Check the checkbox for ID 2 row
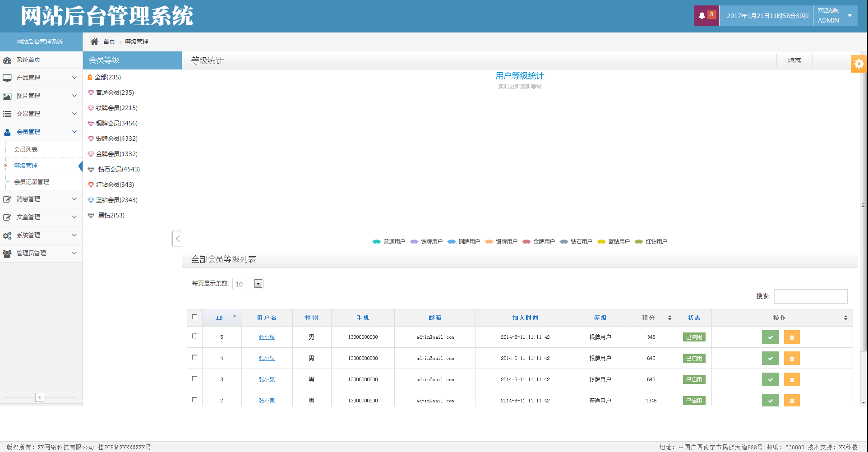This screenshot has height=452, width=868. tap(194, 400)
